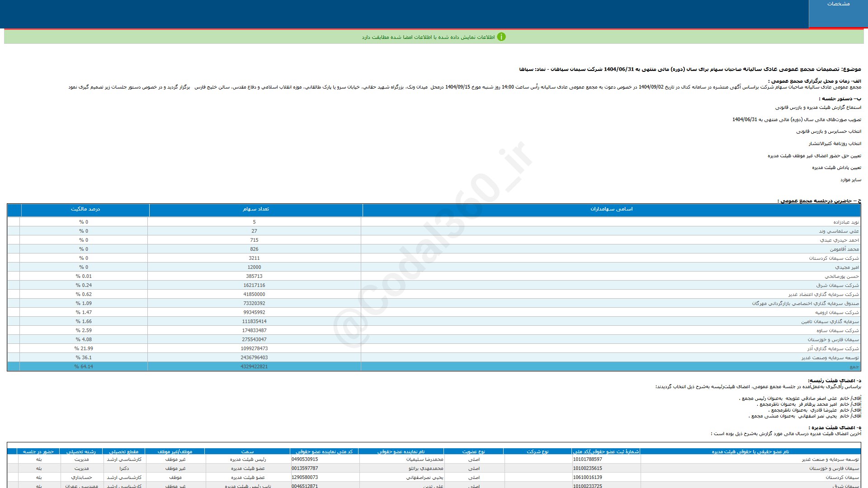Click the registration number 10101788597 cell
The image size is (868, 488).
click(x=587, y=459)
